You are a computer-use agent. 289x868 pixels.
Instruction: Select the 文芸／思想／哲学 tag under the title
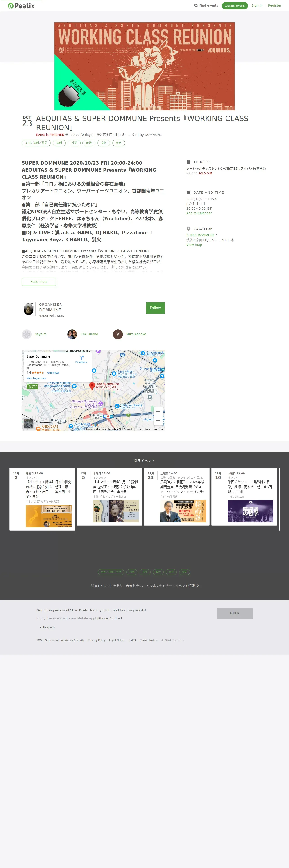(x=36, y=143)
